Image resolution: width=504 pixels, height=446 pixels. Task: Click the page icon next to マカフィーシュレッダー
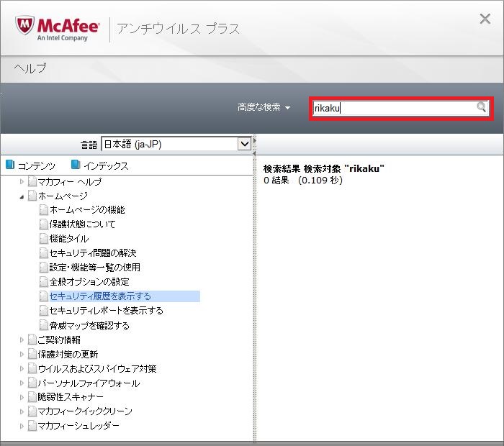[x=32, y=426]
